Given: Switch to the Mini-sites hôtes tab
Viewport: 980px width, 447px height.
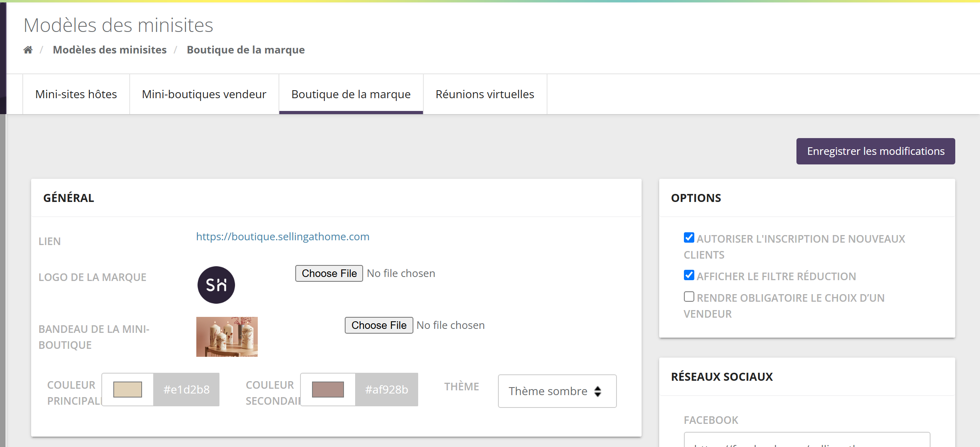Looking at the screenshot, I should [x=76, y=94].
